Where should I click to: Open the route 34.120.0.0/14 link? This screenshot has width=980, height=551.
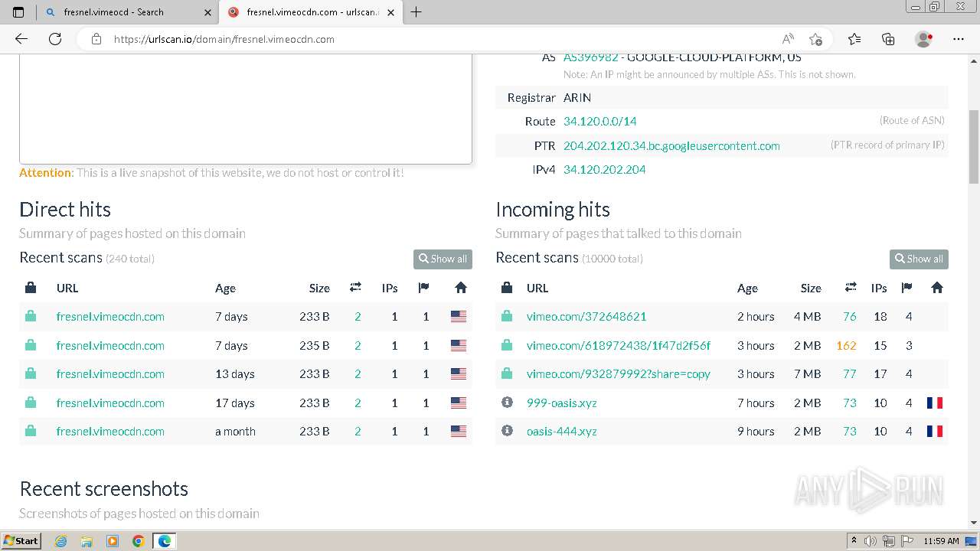(599, 121)
